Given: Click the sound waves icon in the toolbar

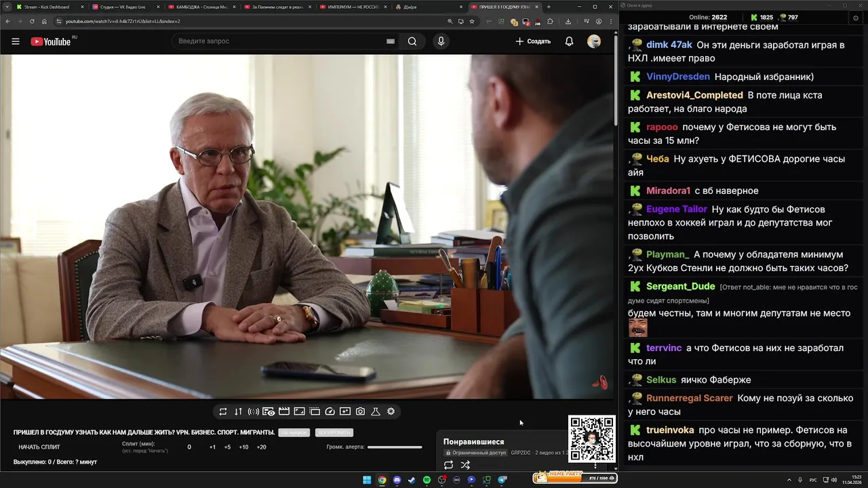Looking at the screenshot, I should [254, 411].
